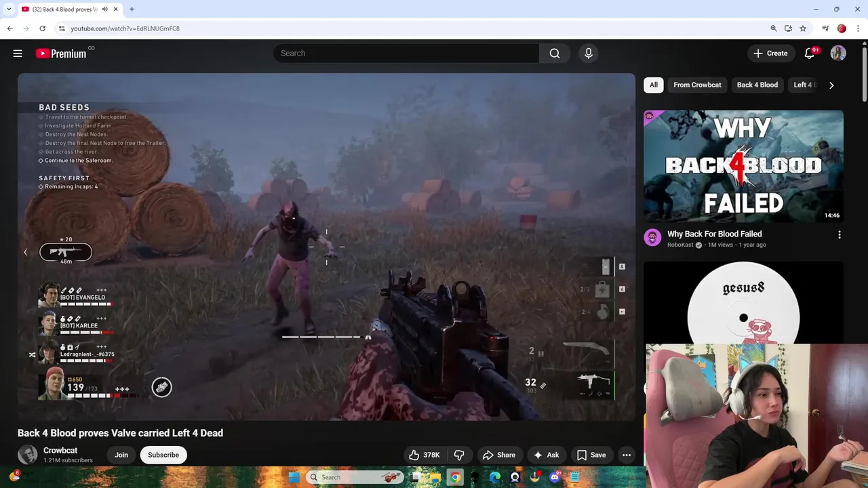The height and width of the screenshot is (488, 868).
Task: Open Discord from the taskbar
Action: (x=555, y=477)
